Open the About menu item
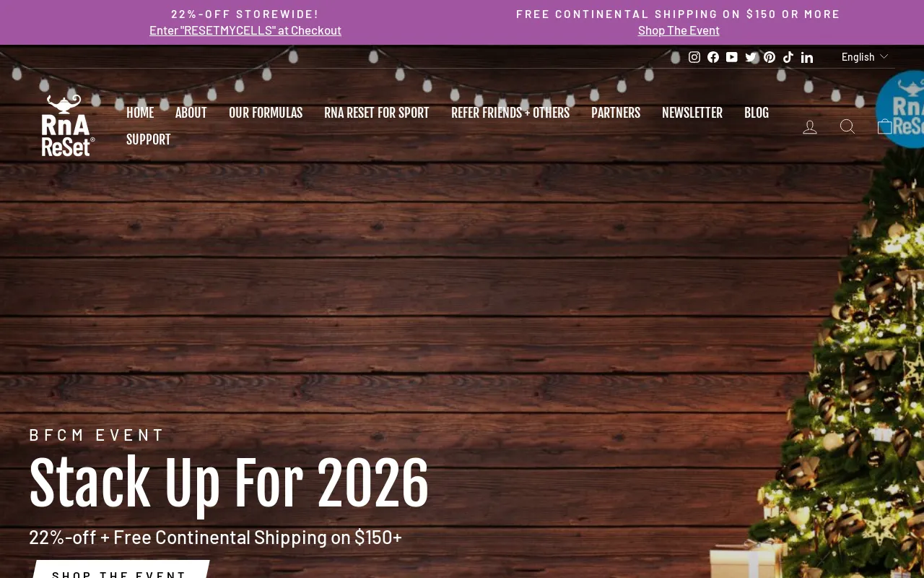Image resolution: width=924 pixels, height=578 pixels. click(x=191, y=113)
